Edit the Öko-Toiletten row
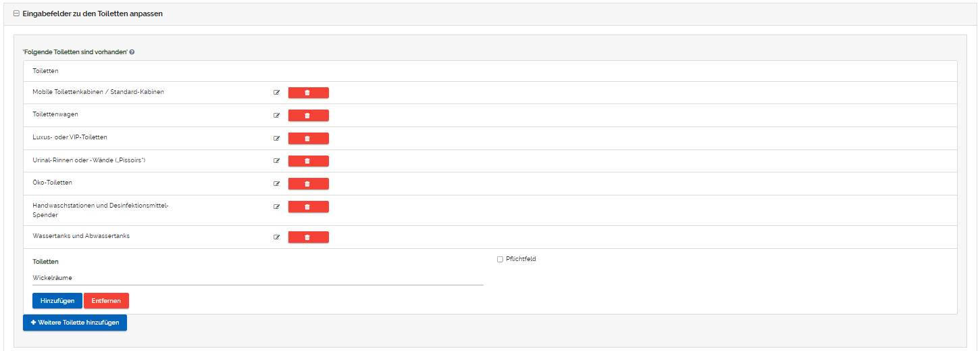 click(x=276, y=183)
